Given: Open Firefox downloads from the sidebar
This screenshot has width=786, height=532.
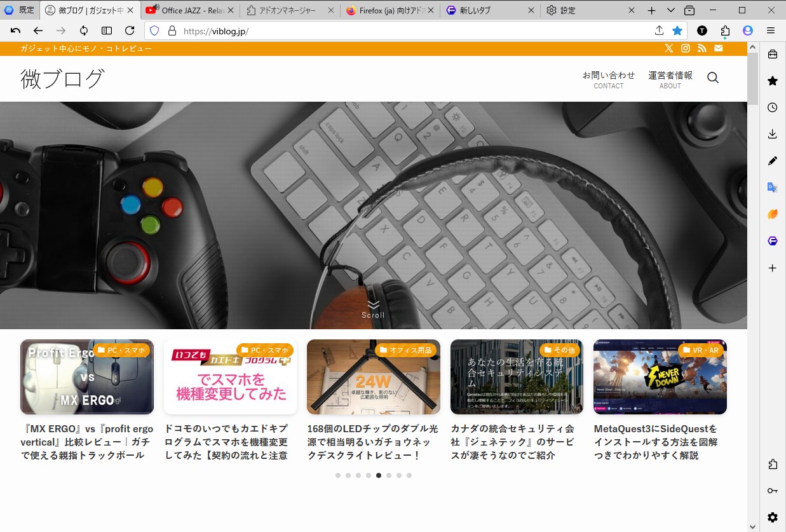Looking at the screenshot, I should coord(772,133).
